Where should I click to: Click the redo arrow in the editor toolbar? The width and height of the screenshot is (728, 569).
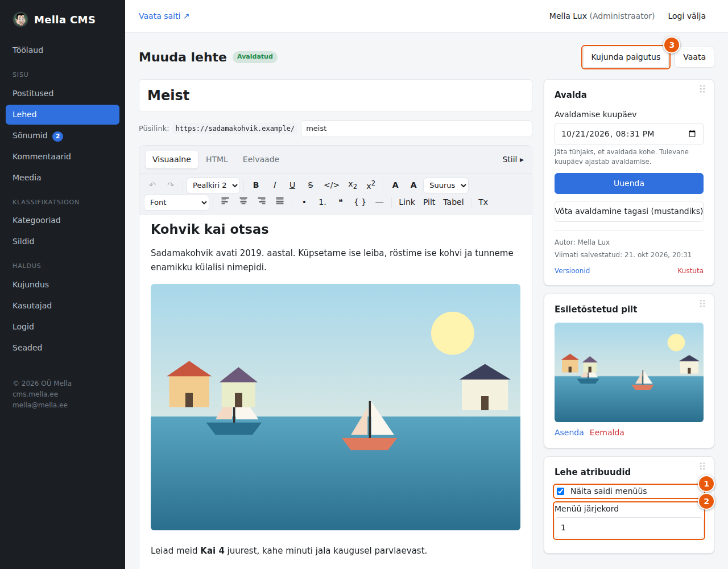point(171,185)
